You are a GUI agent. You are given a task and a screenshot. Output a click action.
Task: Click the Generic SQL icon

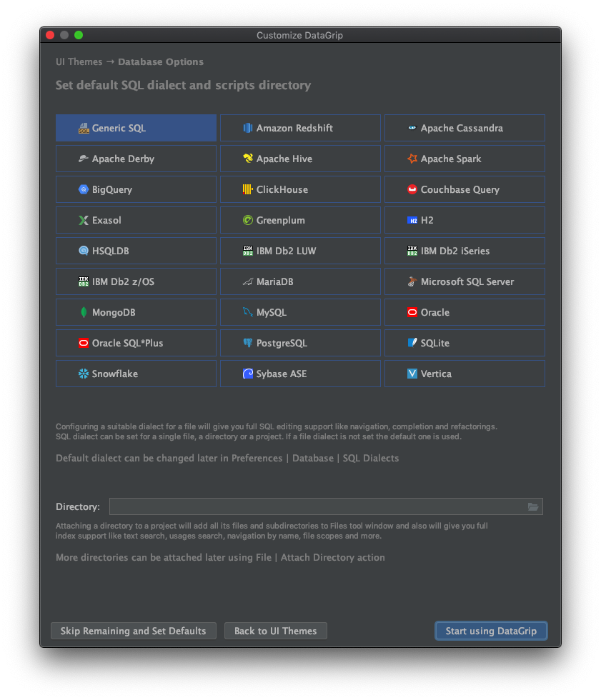pos(84,129)
